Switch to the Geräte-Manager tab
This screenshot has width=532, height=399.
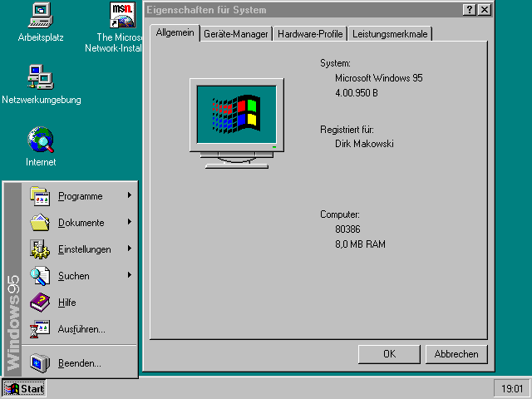click(x=236, y=34)
